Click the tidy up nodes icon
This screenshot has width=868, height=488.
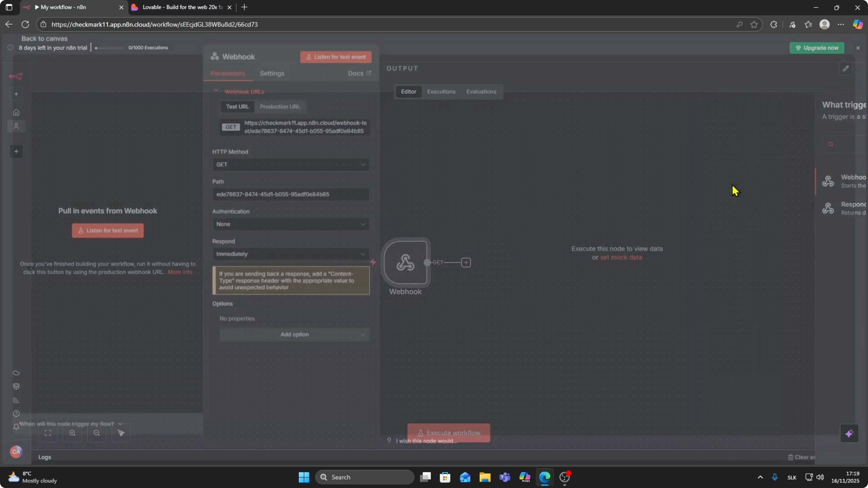[121, 433]
